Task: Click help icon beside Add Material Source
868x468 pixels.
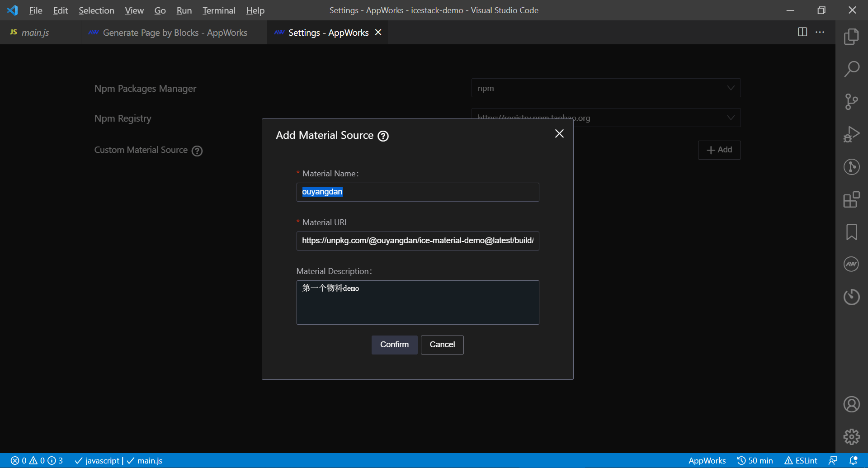Action: (x=383, y=136)
